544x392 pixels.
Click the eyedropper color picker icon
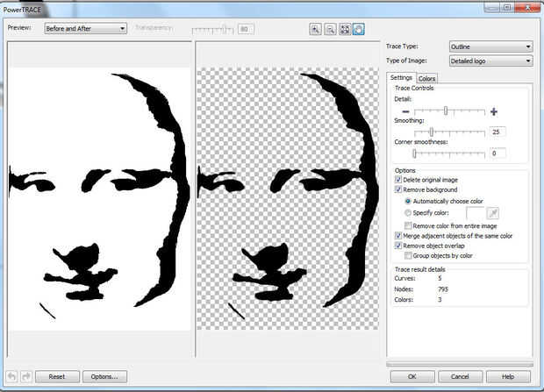point(494,213)
